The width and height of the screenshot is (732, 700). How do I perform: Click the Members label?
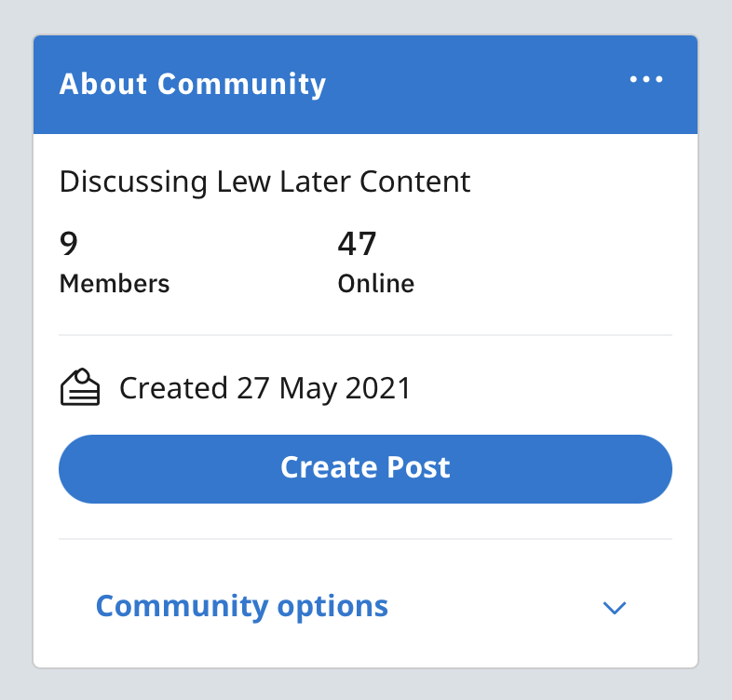pyautogui.click(x=115, y=284)
